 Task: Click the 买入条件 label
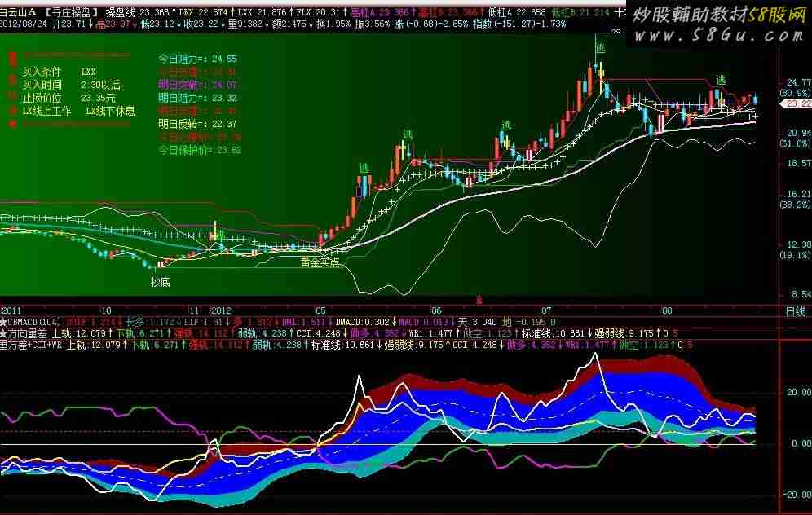pyautogui.click(x=42, y=72)
